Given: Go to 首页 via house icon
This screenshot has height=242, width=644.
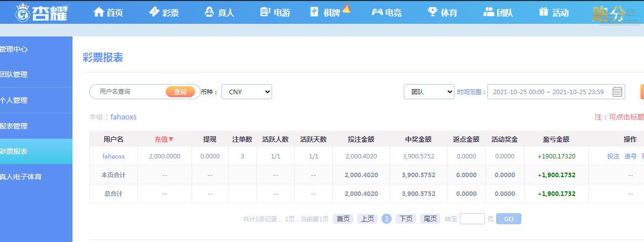Looking at the screenshot, I should (x=99, y=12).
